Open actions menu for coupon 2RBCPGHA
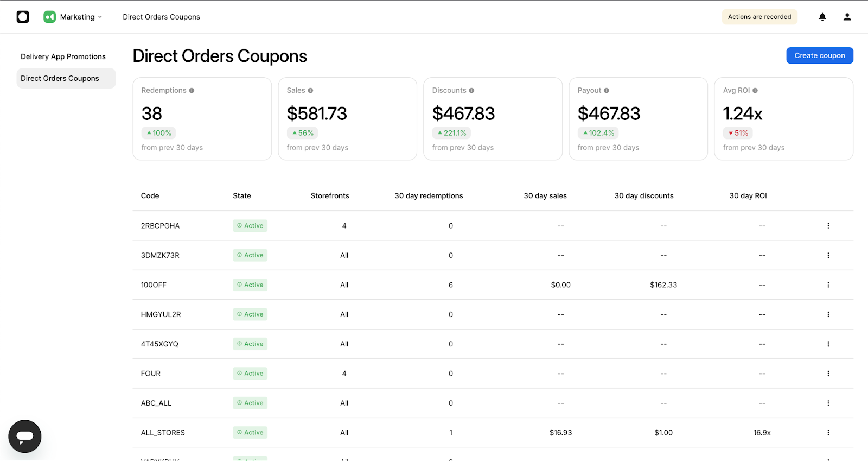The width and height of the screenshot is (868, 461). 828,226
